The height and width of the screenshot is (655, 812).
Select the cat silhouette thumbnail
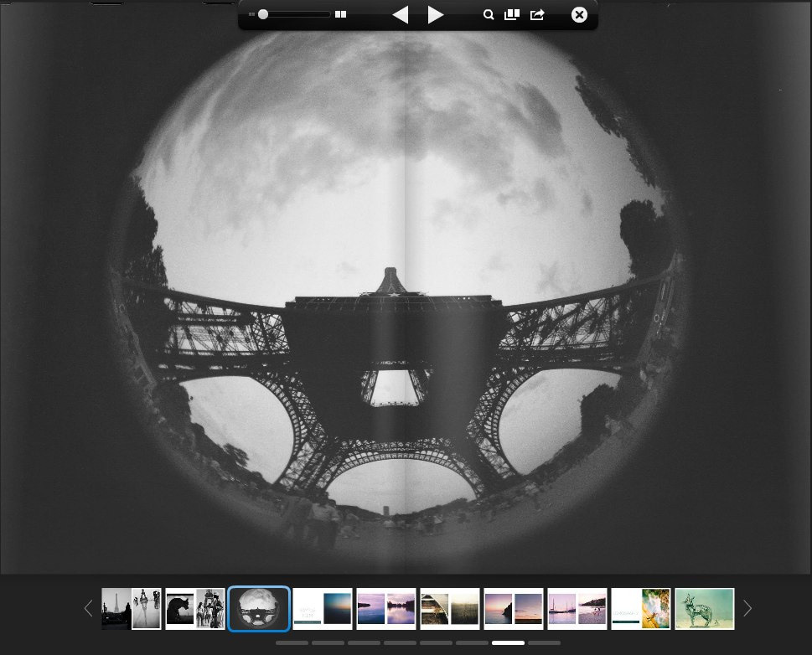click(x=195, y=609)
